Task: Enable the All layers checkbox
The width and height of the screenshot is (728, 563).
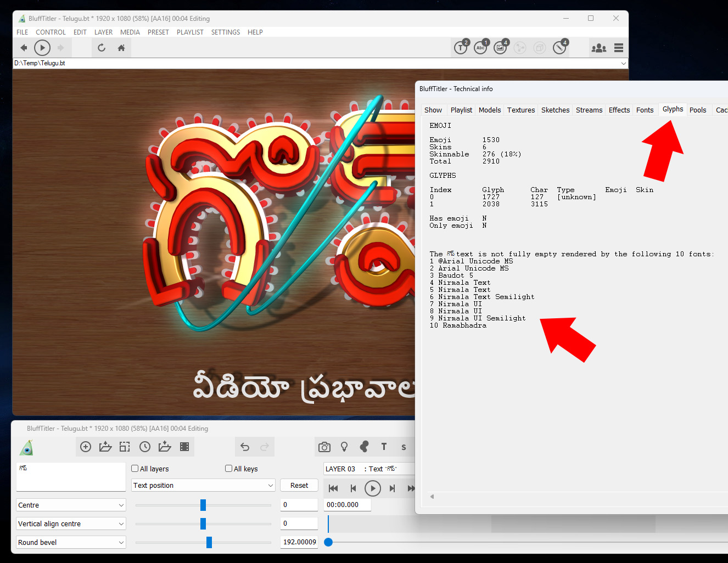Action: point(135,469)
